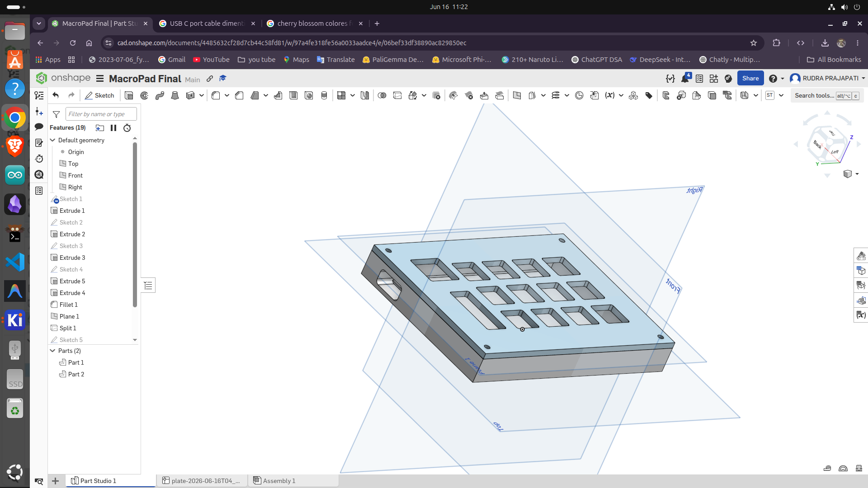Select the Boolean tool icon

click(382, 95)
